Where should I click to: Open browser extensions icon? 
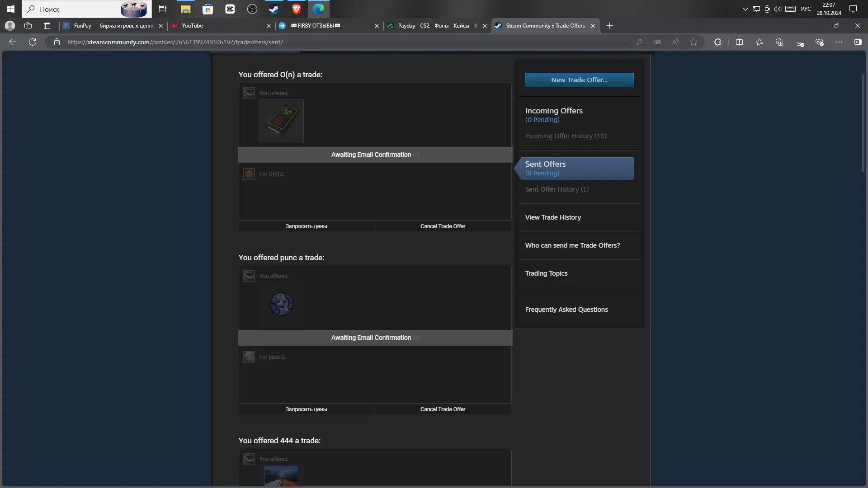[717, 42]
